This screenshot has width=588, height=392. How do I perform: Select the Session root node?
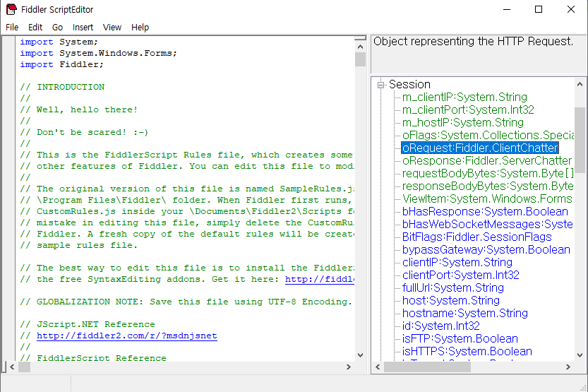point(409,84)
